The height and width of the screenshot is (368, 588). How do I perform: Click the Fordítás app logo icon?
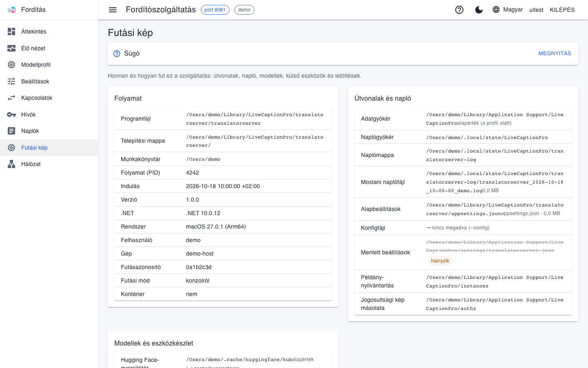point(11,10)
